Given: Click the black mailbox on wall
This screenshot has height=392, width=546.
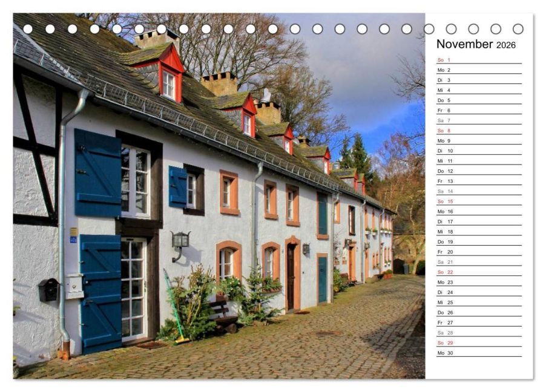Looking at the screenshot, I should click(x=48, y=290).
